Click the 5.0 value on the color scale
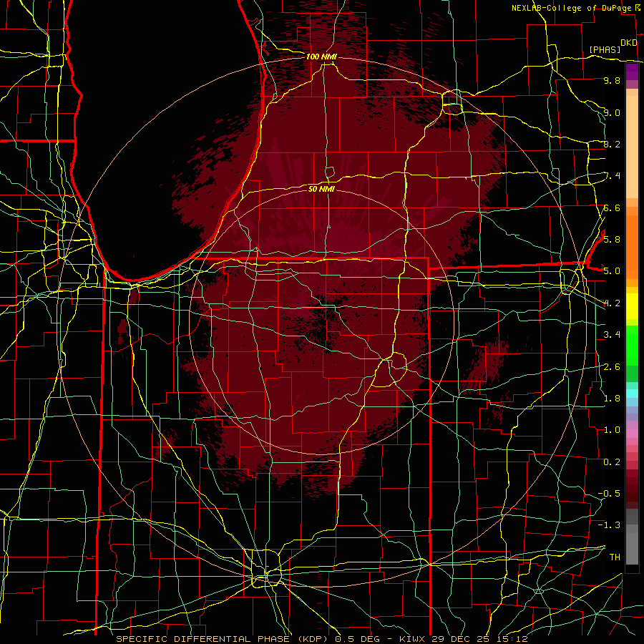644x644 pixels. pyautogui.click(x=612, y=271)
